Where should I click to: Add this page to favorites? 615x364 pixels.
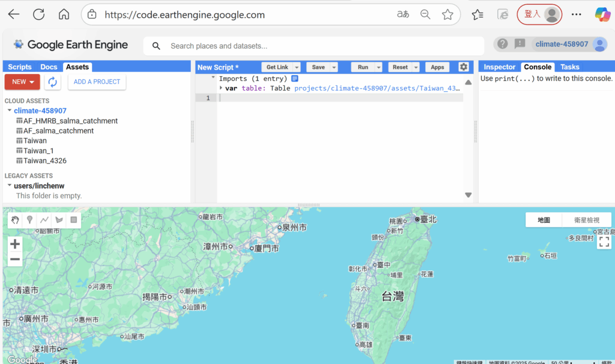pyautogui.click(x=447, y=14)
